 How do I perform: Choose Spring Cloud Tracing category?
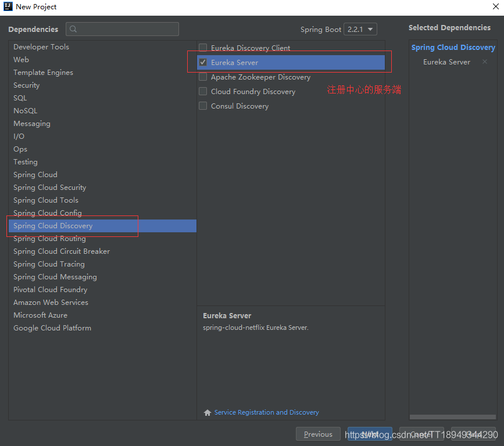(102, 264)
